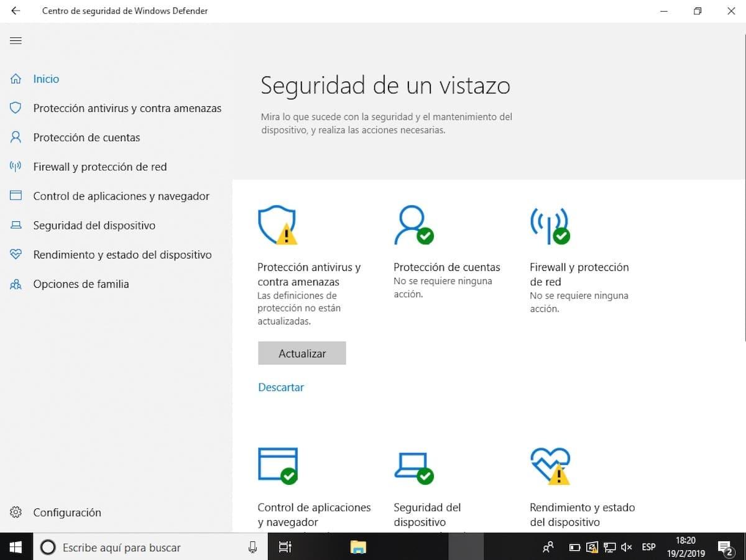Open Firewall y protección de red via signal icon
Viewport: 746px width, 560px height.
[16, 167]
